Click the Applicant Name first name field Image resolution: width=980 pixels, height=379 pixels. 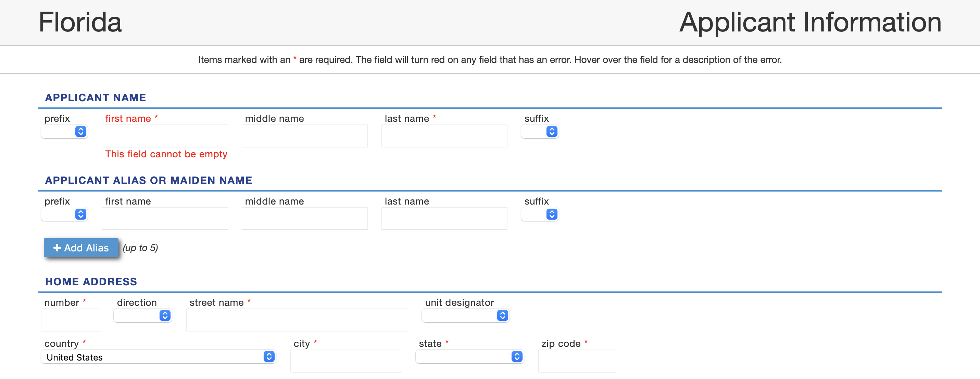pos(165,136)
